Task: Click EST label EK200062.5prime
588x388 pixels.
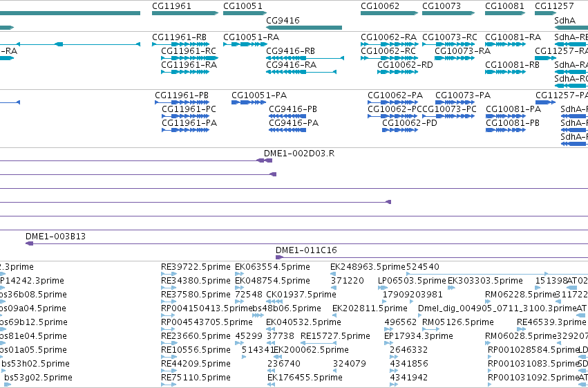Action: click(x=312, y=350)
